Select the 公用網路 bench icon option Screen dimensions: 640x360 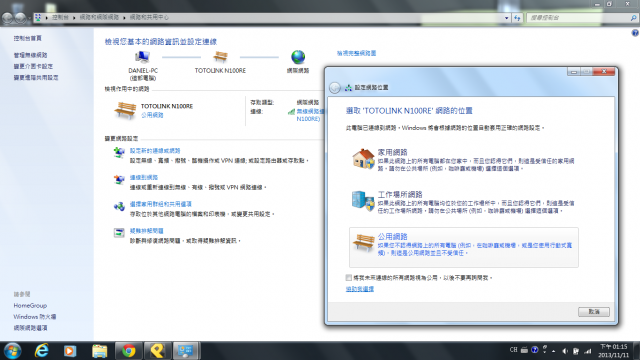tap(363, 243)
